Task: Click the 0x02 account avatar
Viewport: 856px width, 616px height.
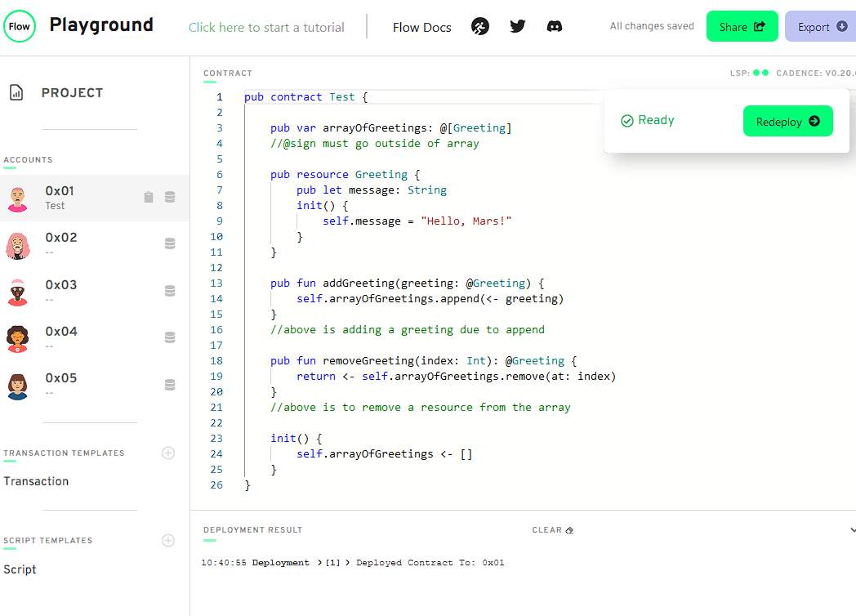Action: (17, 245)
